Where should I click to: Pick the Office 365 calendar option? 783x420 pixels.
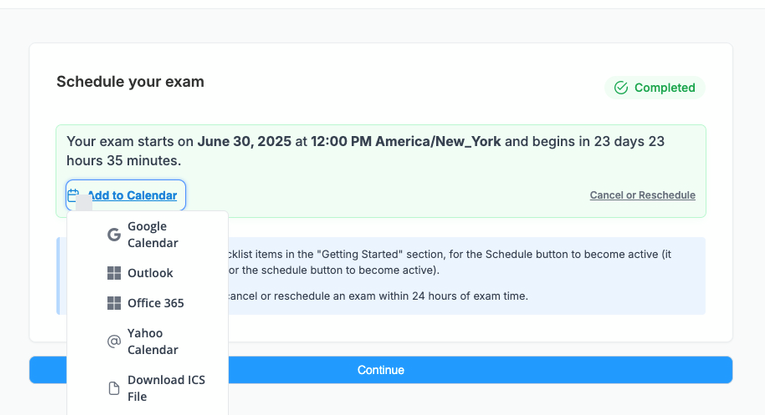click(x=155, y=303)
